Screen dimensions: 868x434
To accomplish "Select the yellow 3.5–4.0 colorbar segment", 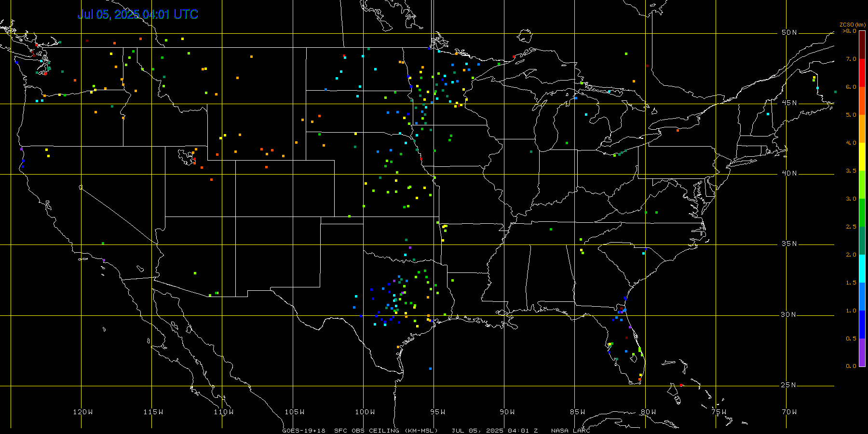I will click(862, 157).
